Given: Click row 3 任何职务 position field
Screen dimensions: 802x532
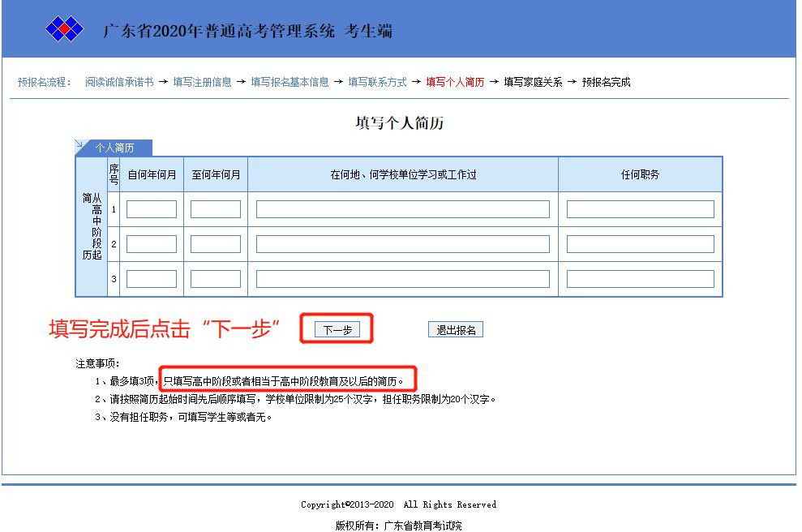Looking at the screenshot, I should pos(640,279).
